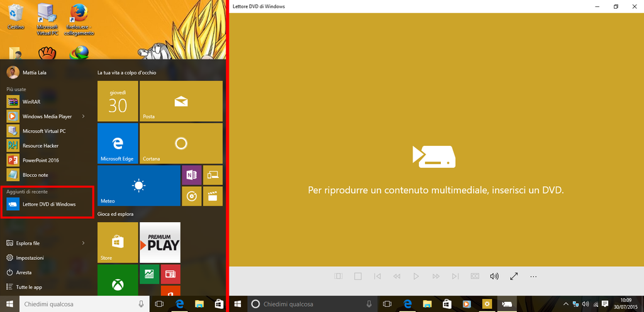Click the active DVD player taskbar button
Screen dimensions: 644x312
pos(507,304)
